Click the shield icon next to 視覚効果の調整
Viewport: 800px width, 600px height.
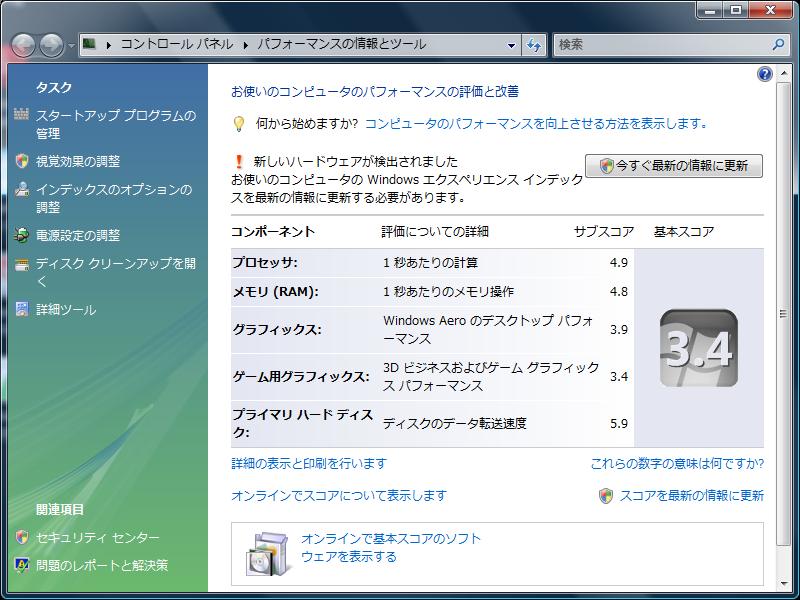point(22,161)
